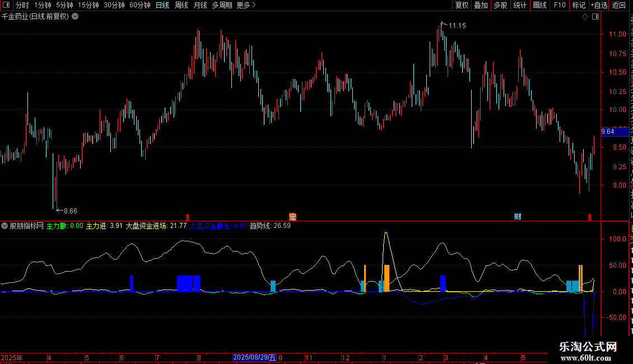The image size is (633, 364).
Task: Click the orange 定 event marker
Action: (x=292, y=217)
